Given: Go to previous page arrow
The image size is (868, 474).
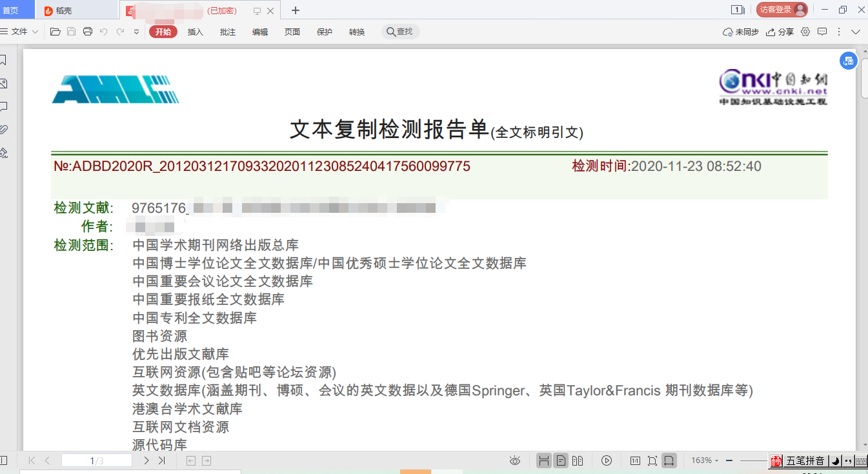Looking at the screenshot, I should click(x=47, y=460).
